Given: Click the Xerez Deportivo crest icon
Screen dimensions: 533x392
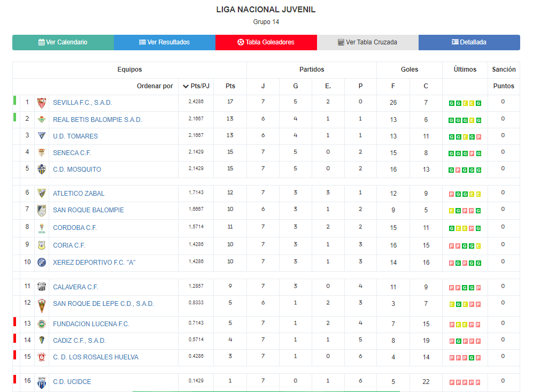Looking at the screenshot, I should tap(42, 262).
